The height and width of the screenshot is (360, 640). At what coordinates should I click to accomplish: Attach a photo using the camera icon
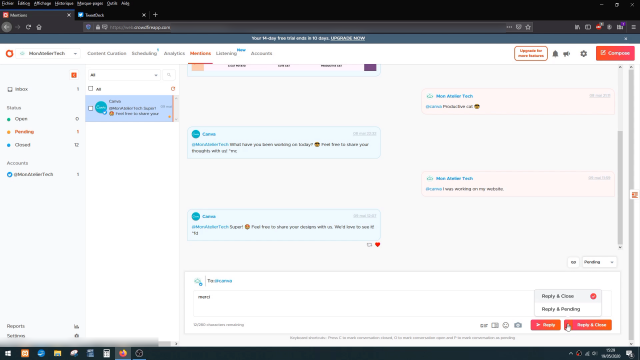click(x=518, y=325)
